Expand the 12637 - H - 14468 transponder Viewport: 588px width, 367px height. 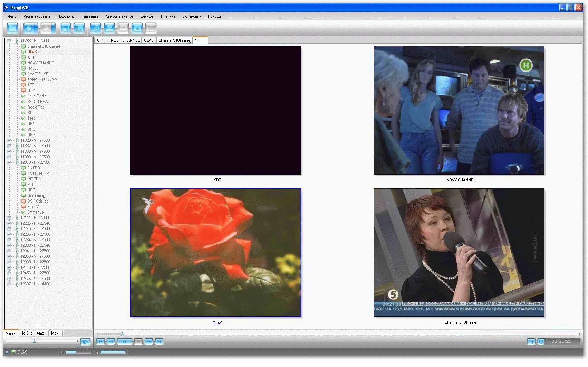click(x=9, y=284)
